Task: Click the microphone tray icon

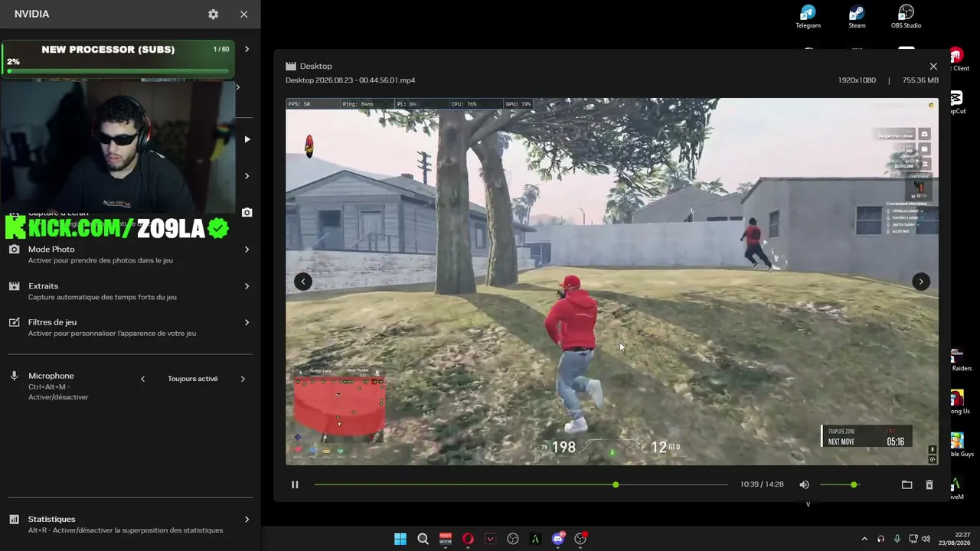Action: pos(897,539)
